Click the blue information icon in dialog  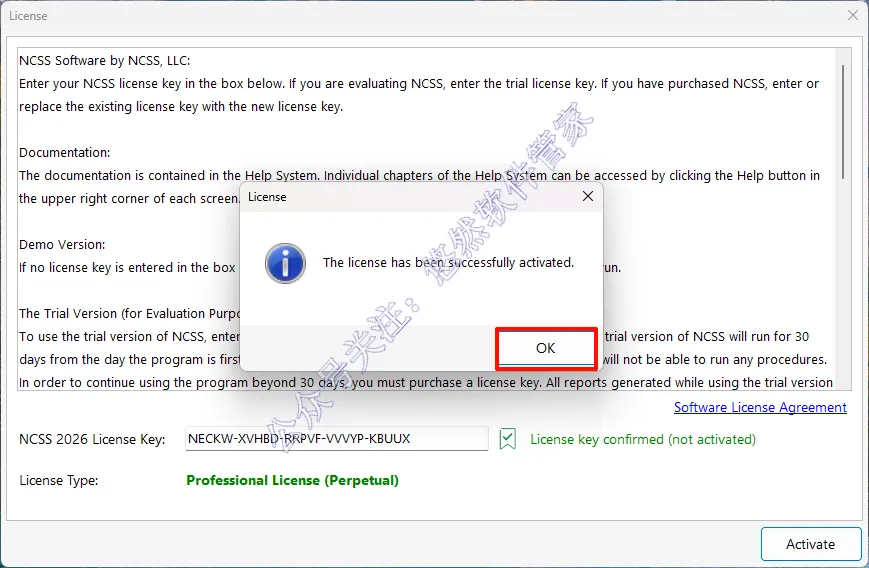(x=285, y=263)
